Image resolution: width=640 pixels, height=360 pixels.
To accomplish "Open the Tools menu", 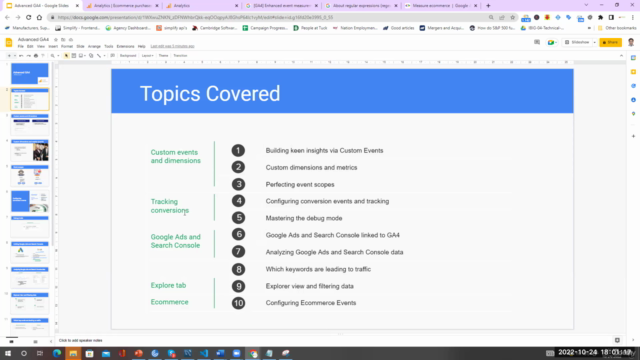I will (x=109, y=47).
